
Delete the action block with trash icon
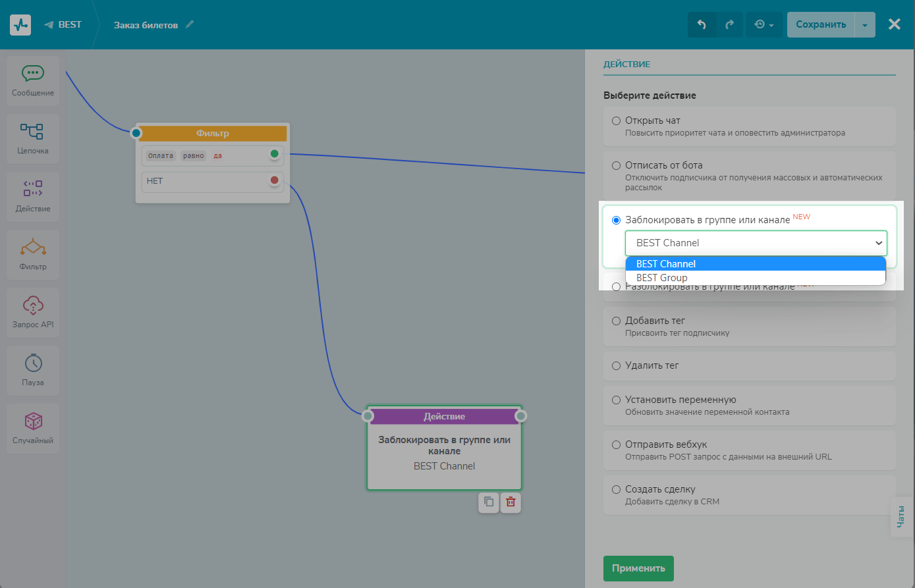coord(511,502)
